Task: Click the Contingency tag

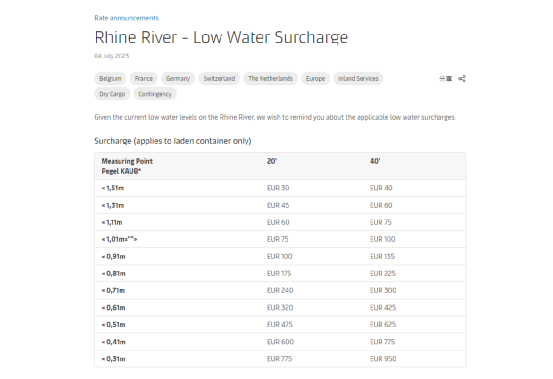Action: [155, 94]
